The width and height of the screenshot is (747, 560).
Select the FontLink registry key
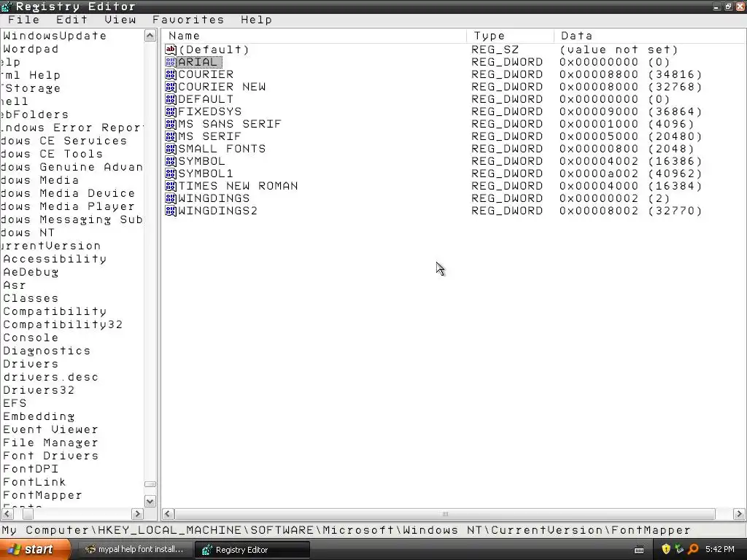point(34,482)
